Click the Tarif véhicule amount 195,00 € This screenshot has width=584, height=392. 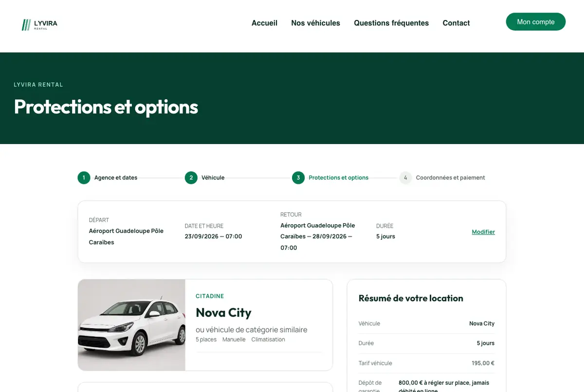[483, 363]
